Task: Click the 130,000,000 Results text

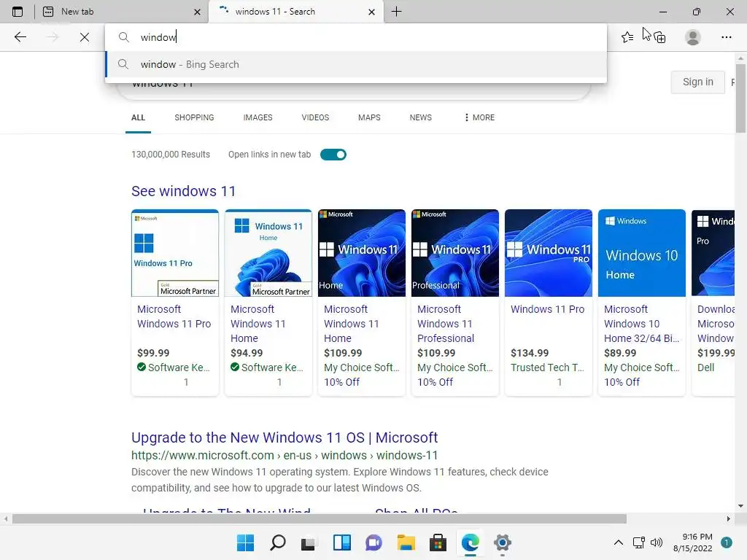Action: [x=171, y=155]
